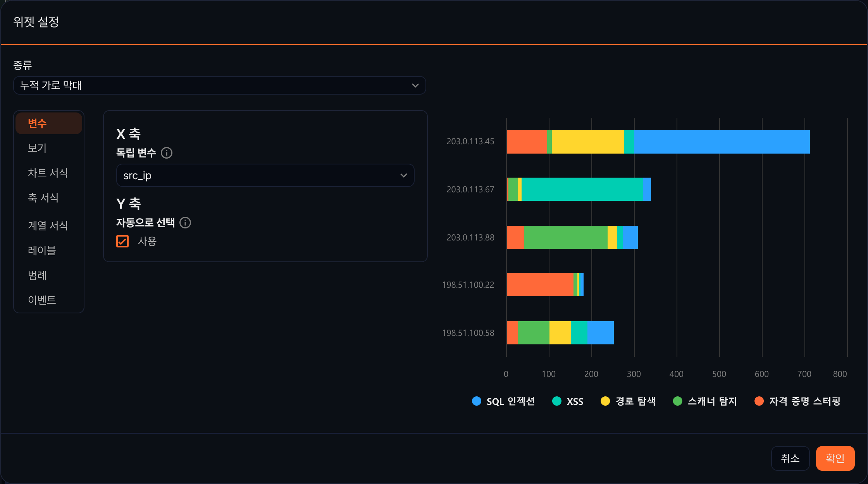Click the 203.0.113.67 axis label
The height and width of the screenshot is (484, 868).
point(470,190)
